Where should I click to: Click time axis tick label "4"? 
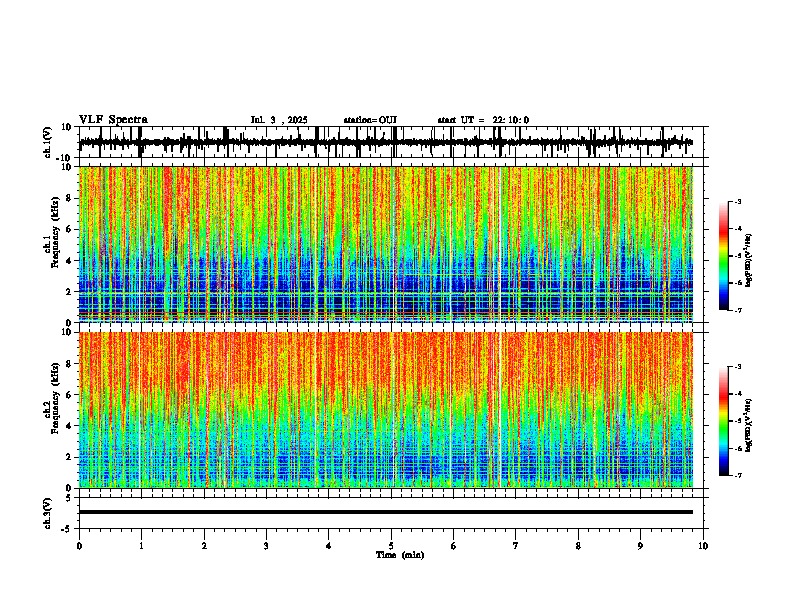(x=329, y=546)
